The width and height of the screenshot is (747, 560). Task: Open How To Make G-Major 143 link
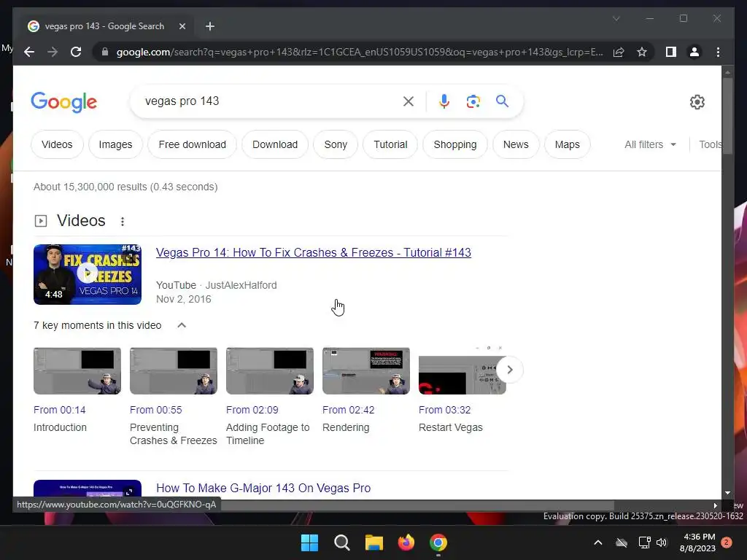(263, 488)
